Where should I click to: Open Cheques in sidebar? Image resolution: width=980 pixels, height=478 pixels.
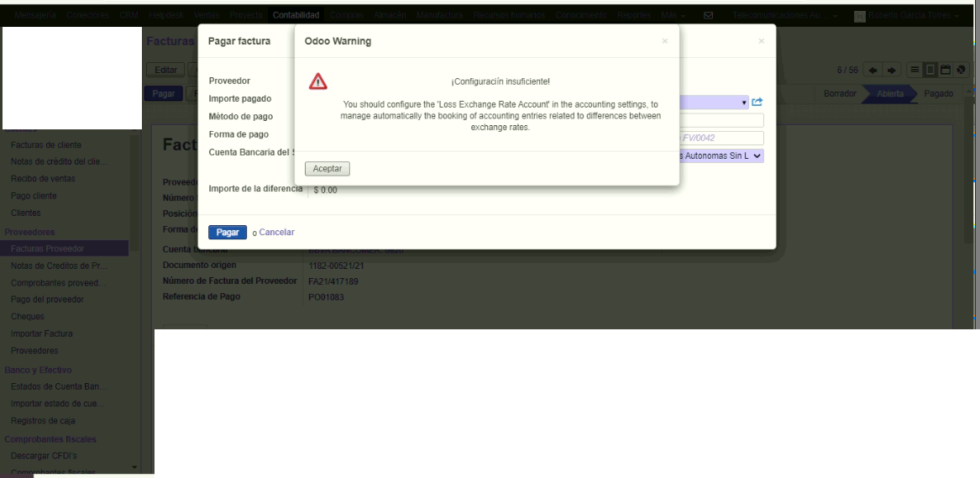point(28,316)
